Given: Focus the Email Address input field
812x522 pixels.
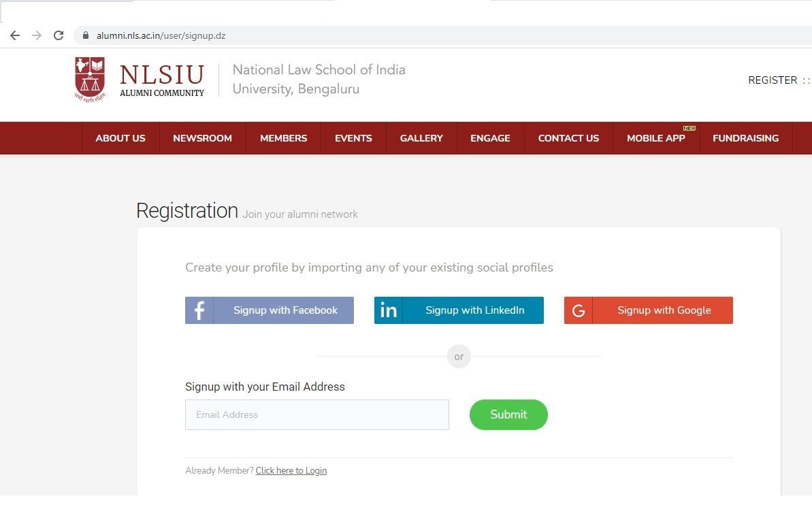Looking at the screenshot, I should pos(317,414).
